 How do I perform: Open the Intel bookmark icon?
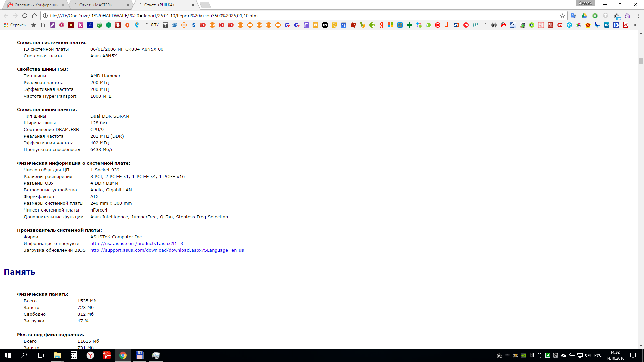point(175,25)
